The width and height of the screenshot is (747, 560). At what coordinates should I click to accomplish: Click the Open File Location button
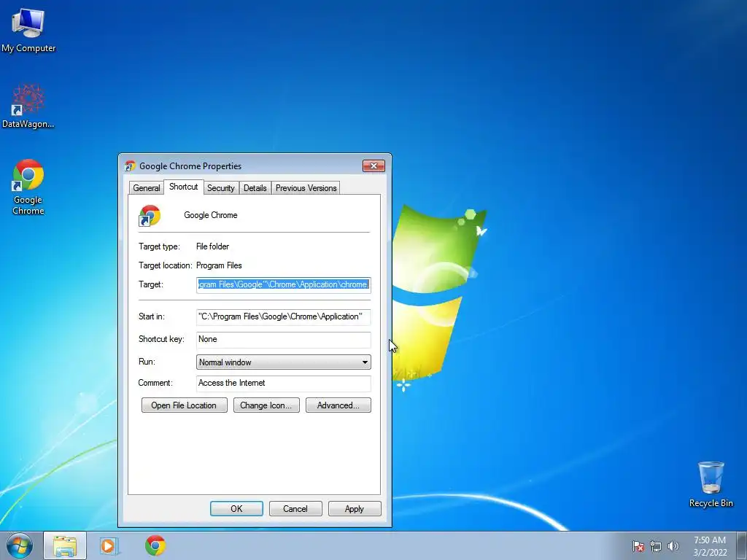(x=185, y=405)
